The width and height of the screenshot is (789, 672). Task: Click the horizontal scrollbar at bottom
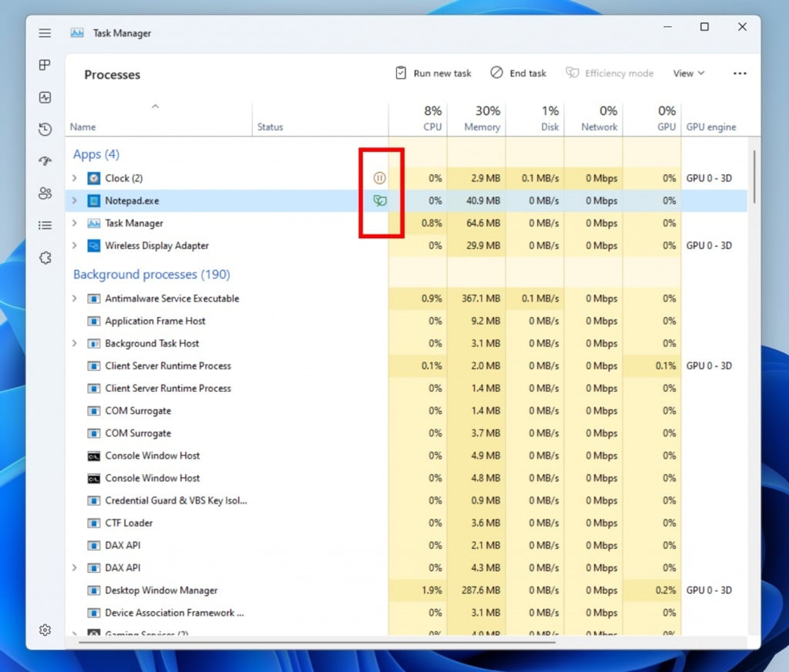(x=317, y=642)
